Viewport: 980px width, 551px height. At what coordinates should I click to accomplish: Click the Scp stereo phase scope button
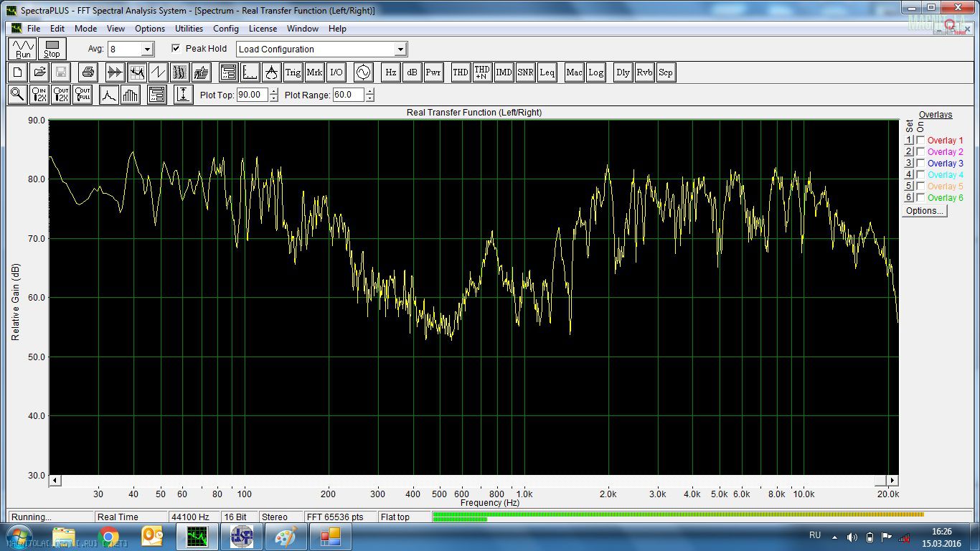[666, 72]
